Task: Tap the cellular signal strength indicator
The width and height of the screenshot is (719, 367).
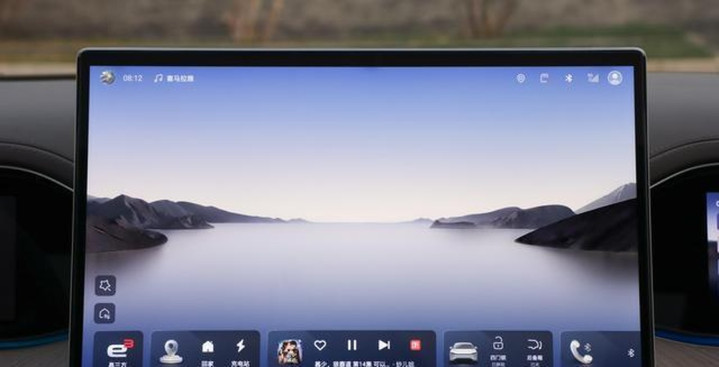Action: pyautogui.click(x=593, y=78)
